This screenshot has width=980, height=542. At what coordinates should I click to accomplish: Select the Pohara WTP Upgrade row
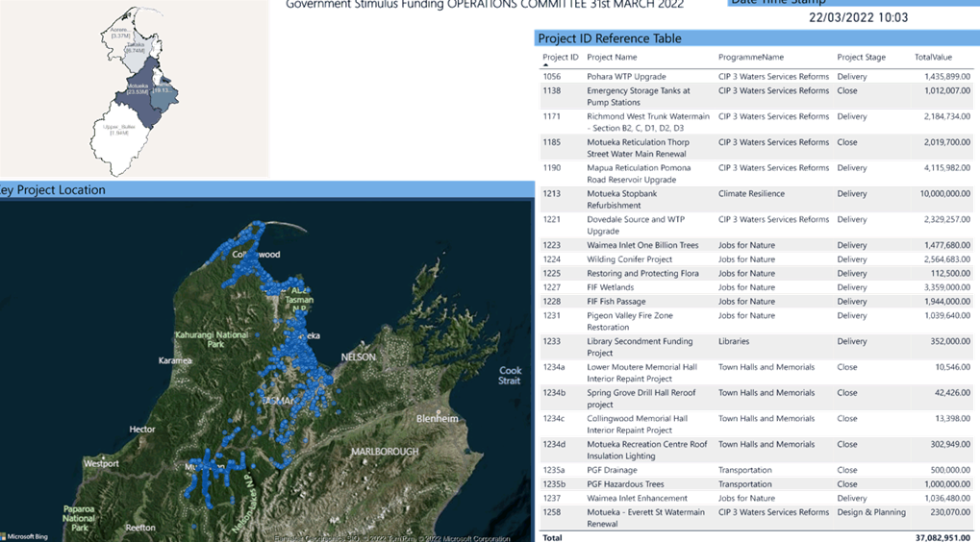coord(756,76)
